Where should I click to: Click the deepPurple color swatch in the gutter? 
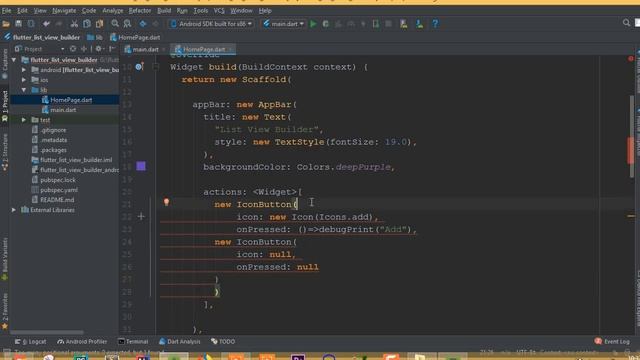(141, 166)
